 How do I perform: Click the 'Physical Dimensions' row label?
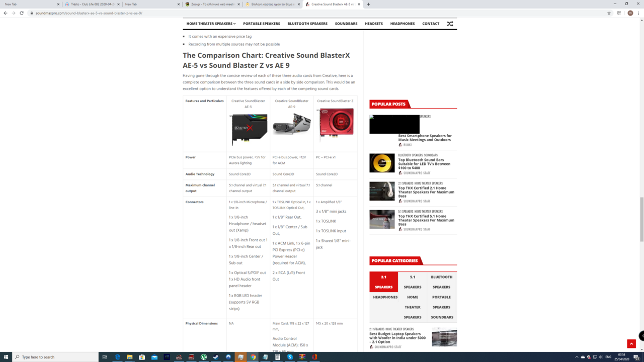(201, 323)
